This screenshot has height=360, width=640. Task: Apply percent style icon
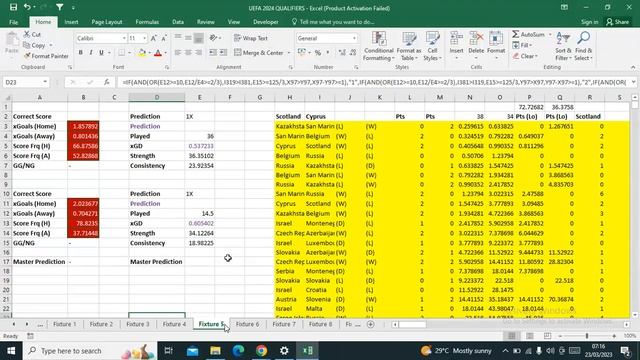tap(318, 53)
